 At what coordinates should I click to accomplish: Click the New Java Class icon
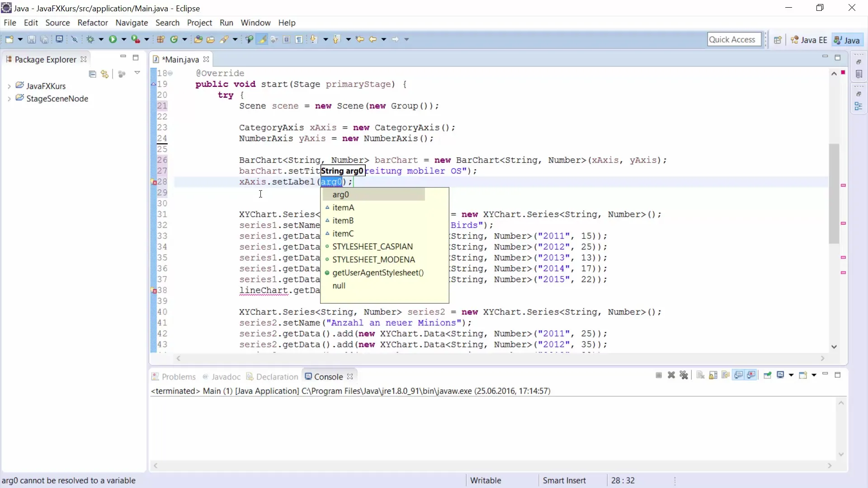tap(174, 40)
